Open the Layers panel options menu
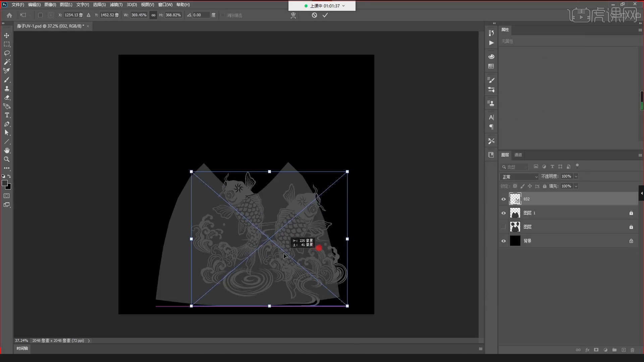Screen dimensions: 644x362 point(640,155)
